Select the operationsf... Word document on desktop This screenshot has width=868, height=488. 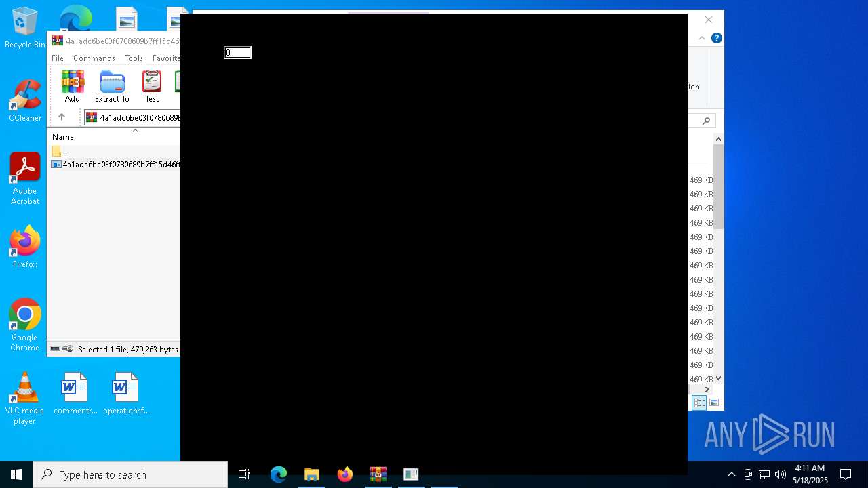click(x=126, y=393)
